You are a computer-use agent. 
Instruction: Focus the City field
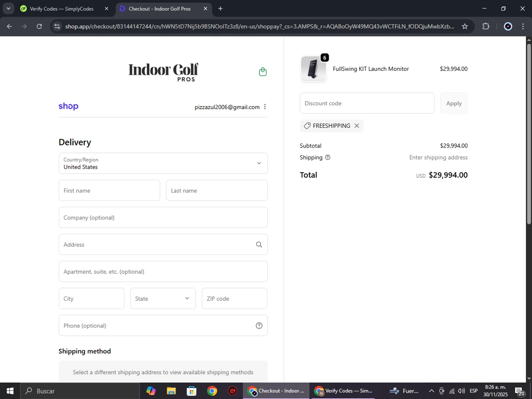[x=92, y=298]
